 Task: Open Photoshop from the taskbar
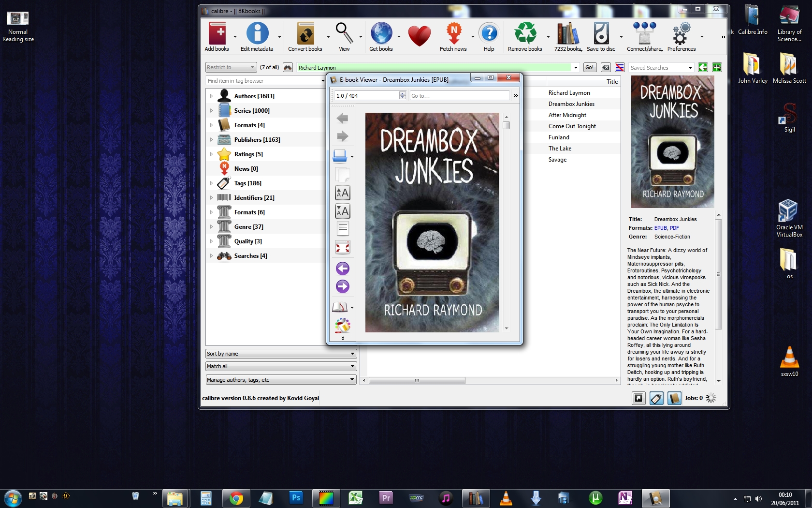(296, 498)
